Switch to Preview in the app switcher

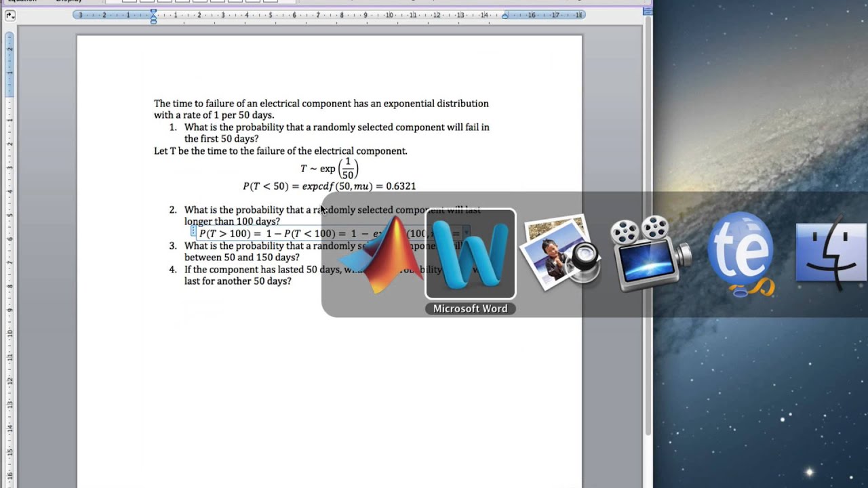560,254
